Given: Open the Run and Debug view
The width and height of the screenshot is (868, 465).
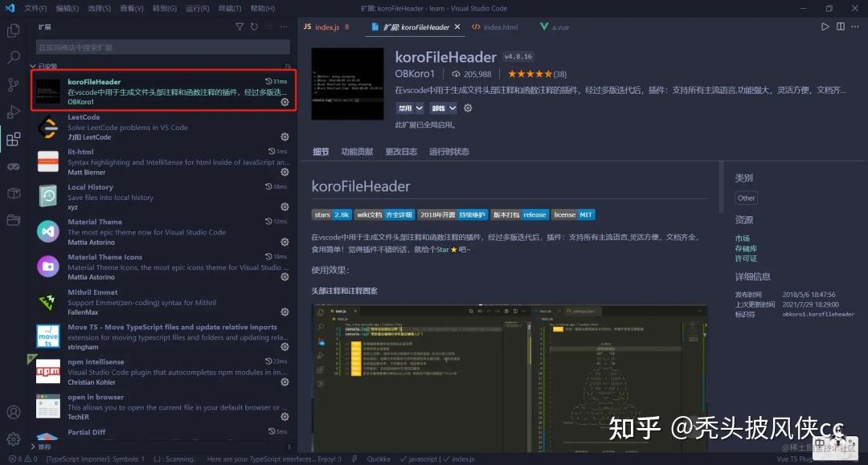Looking at the screenshot, I should (x=14, y=112).
